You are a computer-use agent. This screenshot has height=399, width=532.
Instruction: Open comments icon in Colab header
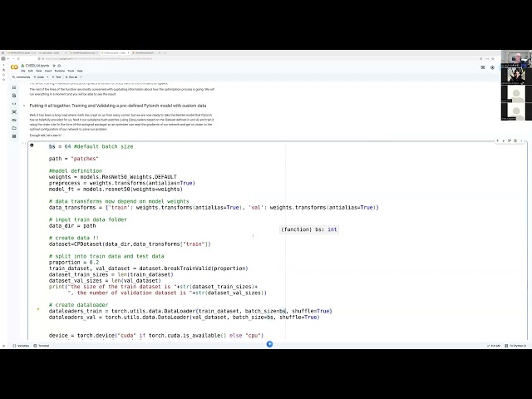pyautogui.click(x=483, y=67)
